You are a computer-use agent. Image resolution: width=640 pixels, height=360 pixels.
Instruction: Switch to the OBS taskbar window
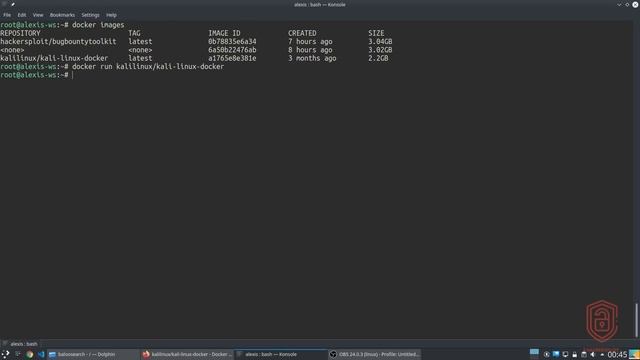[374, 354]
